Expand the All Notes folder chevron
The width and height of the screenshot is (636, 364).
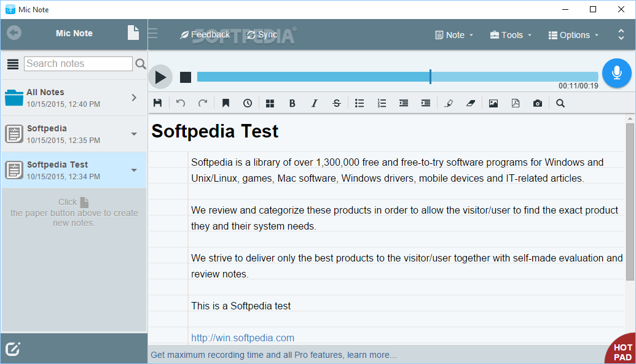[x=134, y=98]
